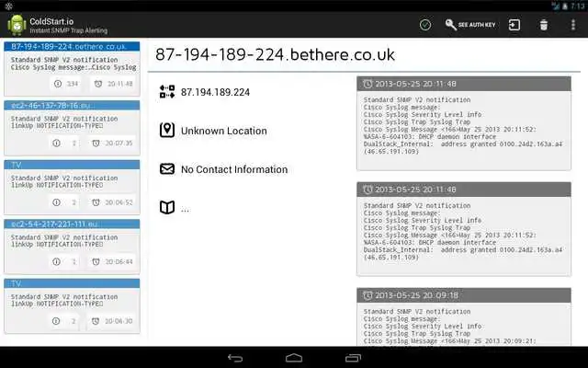Tap timestamp 20:07:35 on second card
The width and height of the screenshot is (588, 368).
coord(119,144)
